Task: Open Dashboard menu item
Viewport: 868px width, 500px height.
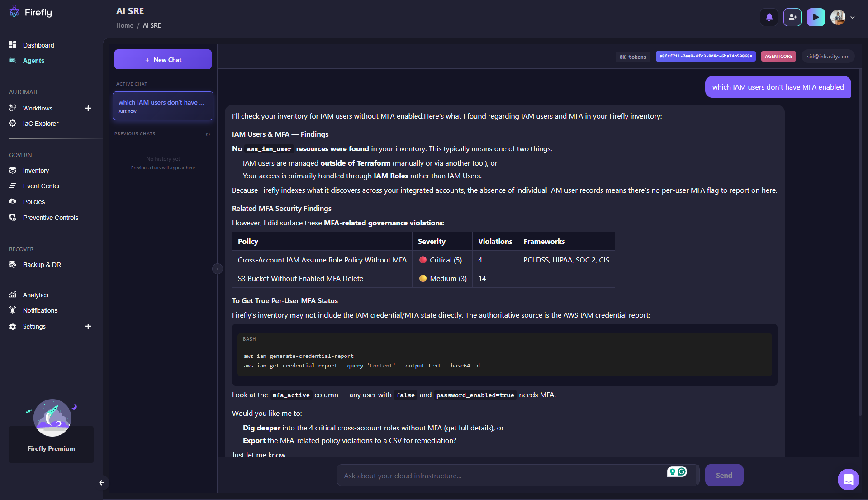Action: pyautogui.click(x=38, y=45)
